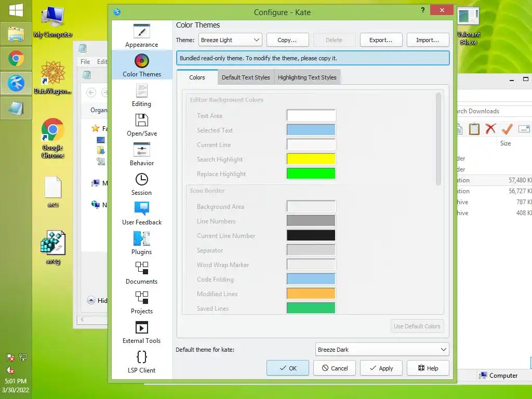
Task: Click the Line Numbers gray swatch
Action: (311, 221)
